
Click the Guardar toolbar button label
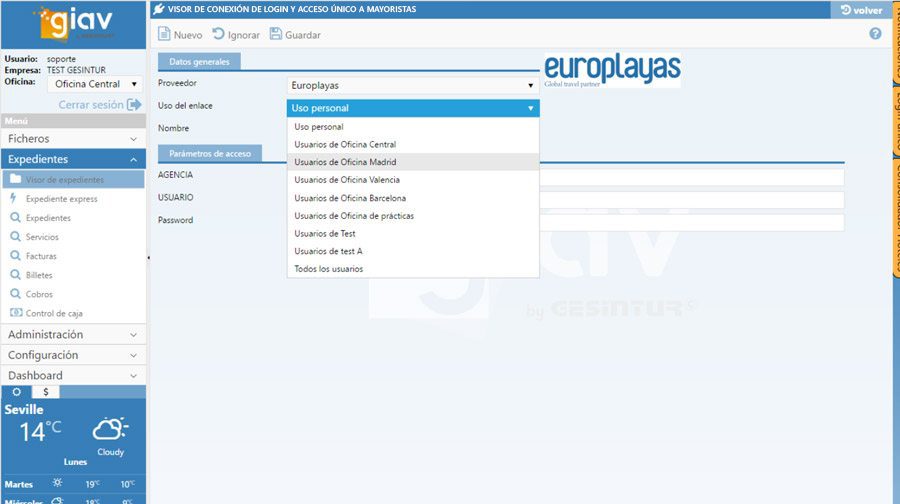tap(302, 35)
